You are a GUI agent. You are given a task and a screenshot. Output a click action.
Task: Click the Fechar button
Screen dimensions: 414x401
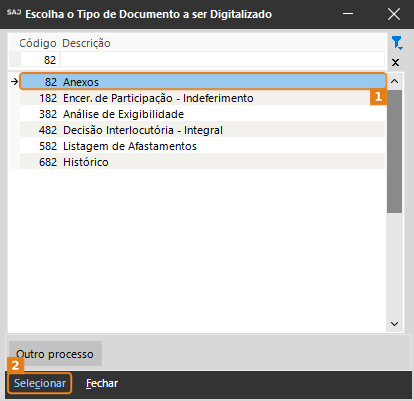coord(102,383)
